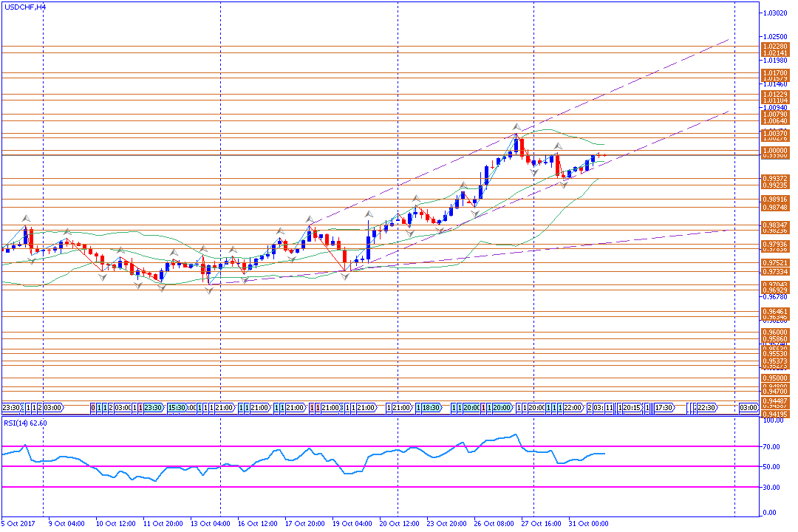Viewport: 798px width, 532px height.
Task: Select the 0.98748 price level label
Action: coord(774,207)
